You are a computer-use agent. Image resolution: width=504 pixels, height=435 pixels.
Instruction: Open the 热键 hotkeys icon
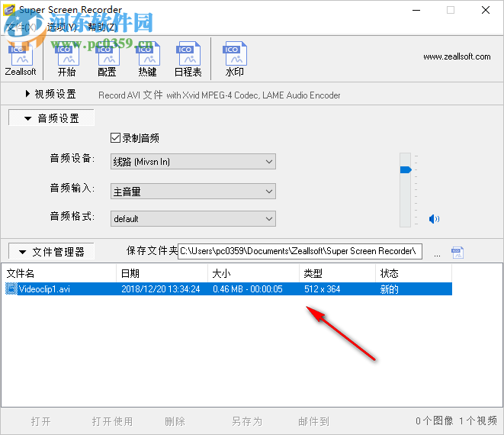(147, 59)
